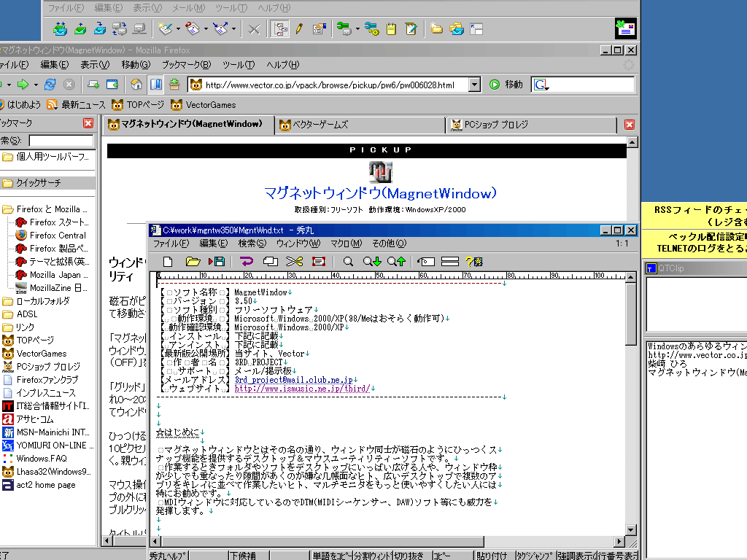Open the new mail dropdown arrow
The image size is (747, 560).
tap(178, 29)
